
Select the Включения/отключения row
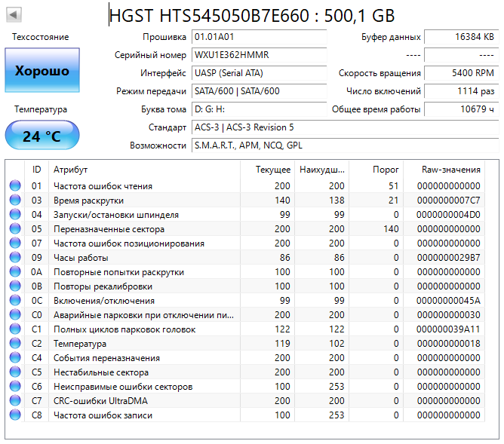point(246,301)
